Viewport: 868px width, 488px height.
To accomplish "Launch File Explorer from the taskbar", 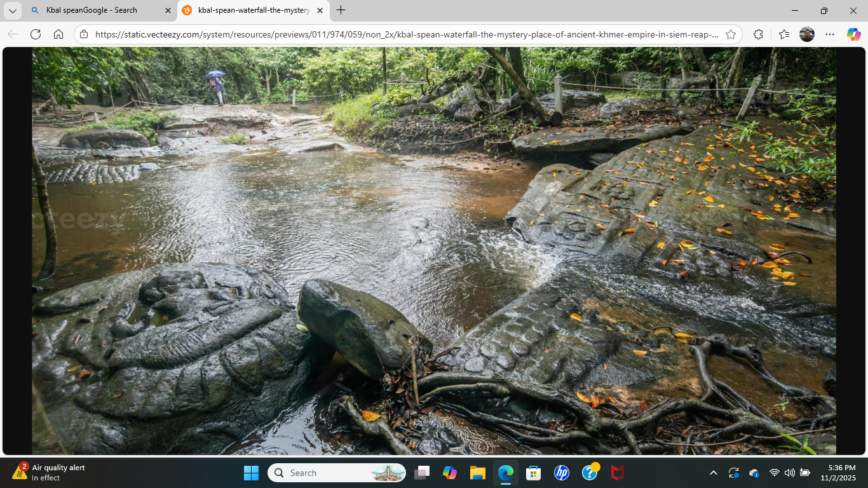I will 478,473.
